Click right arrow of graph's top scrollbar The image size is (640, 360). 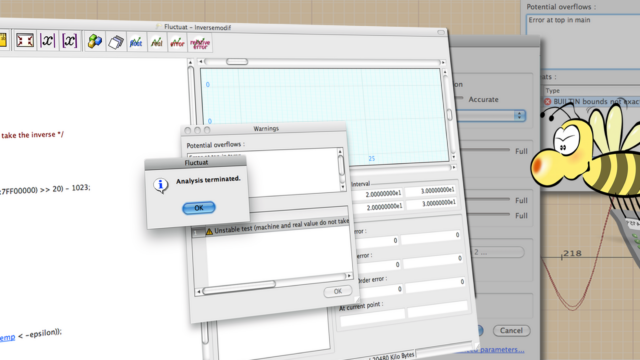click(x=443, y=62)
